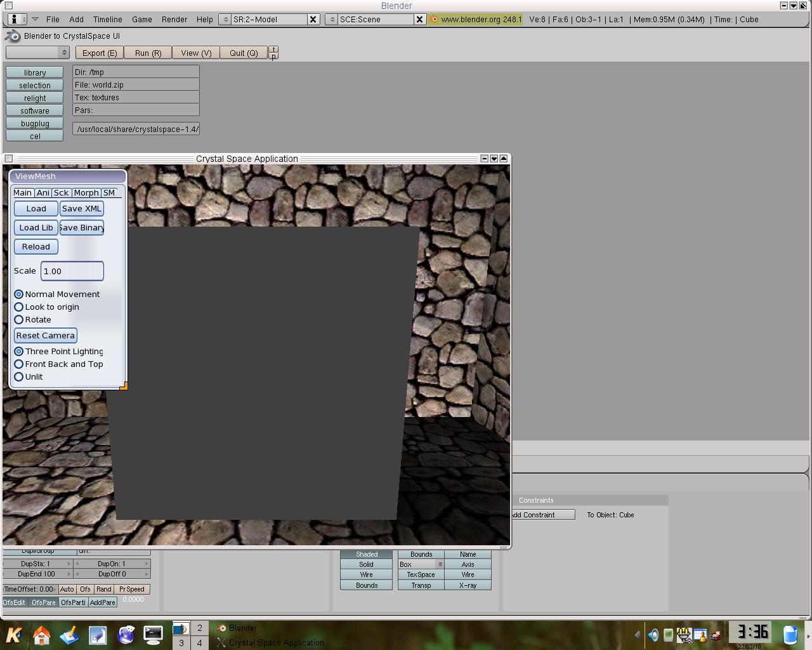Open the Timeline menu
This screenshot has width=812, height=650.
[x=107, y=20]
